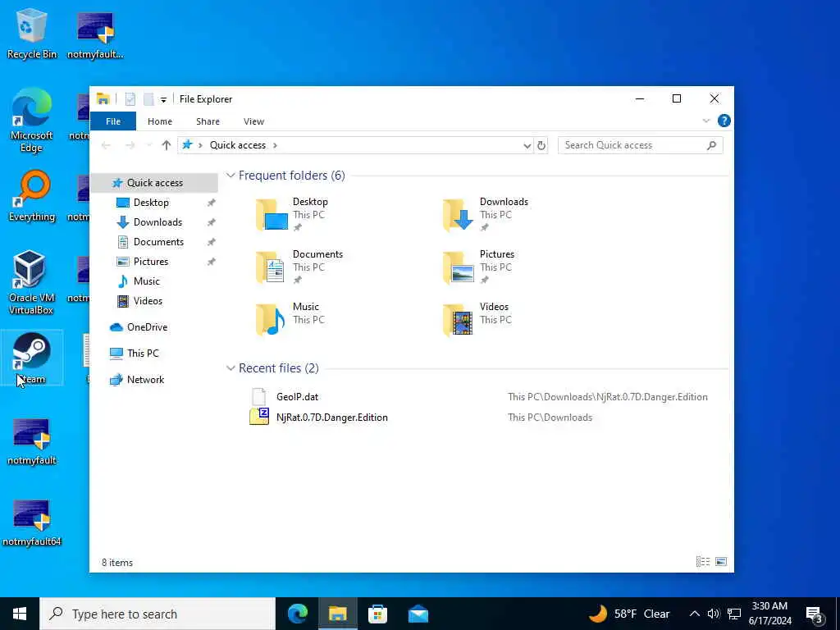
Task: Expand the breadcrumb chevron after Quick access
Action: 275,145
